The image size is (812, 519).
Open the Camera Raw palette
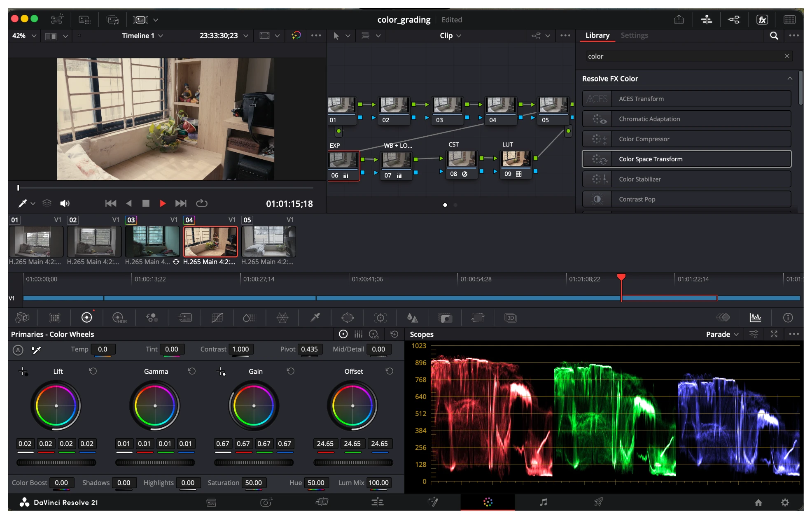(22, 318)
